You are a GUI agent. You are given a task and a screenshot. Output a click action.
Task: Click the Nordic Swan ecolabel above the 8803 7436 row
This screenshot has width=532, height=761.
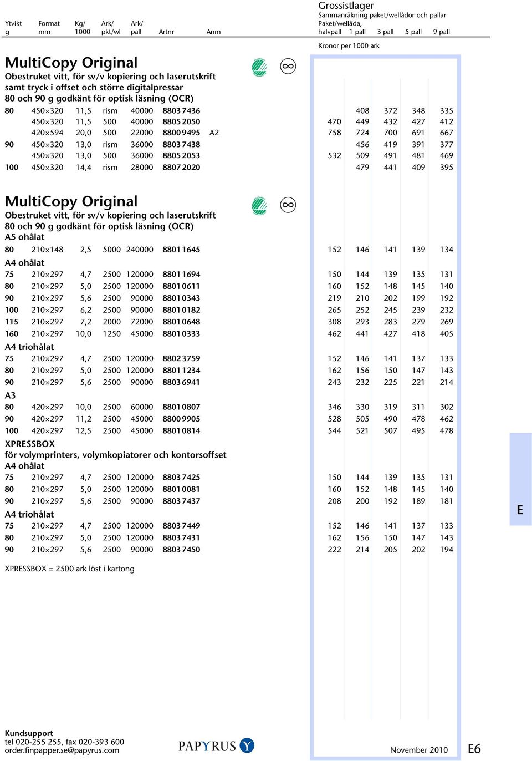click(x=259, y=67)
